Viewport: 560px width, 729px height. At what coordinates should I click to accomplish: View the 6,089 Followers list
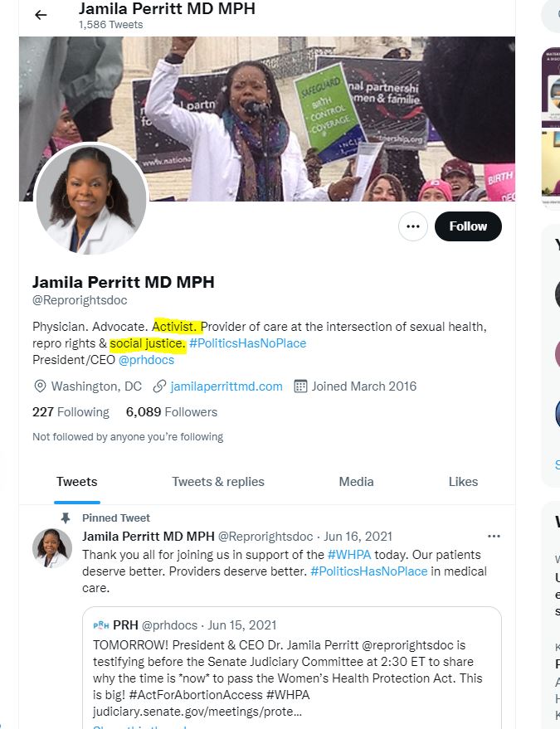click(172, 412)
